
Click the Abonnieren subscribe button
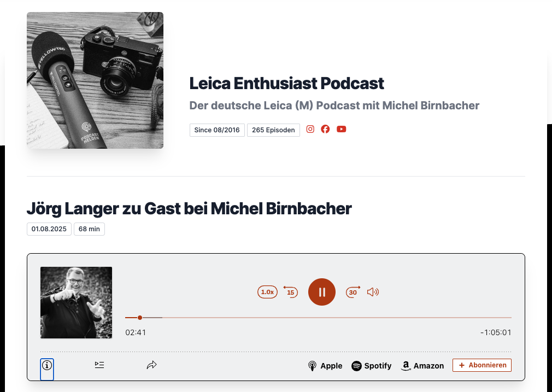482,365
